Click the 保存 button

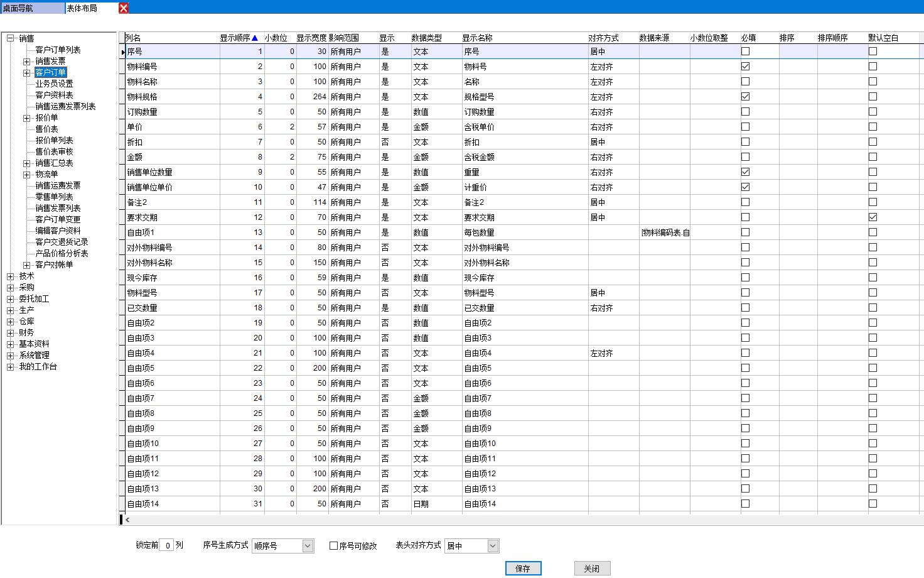tap(523, 568)
